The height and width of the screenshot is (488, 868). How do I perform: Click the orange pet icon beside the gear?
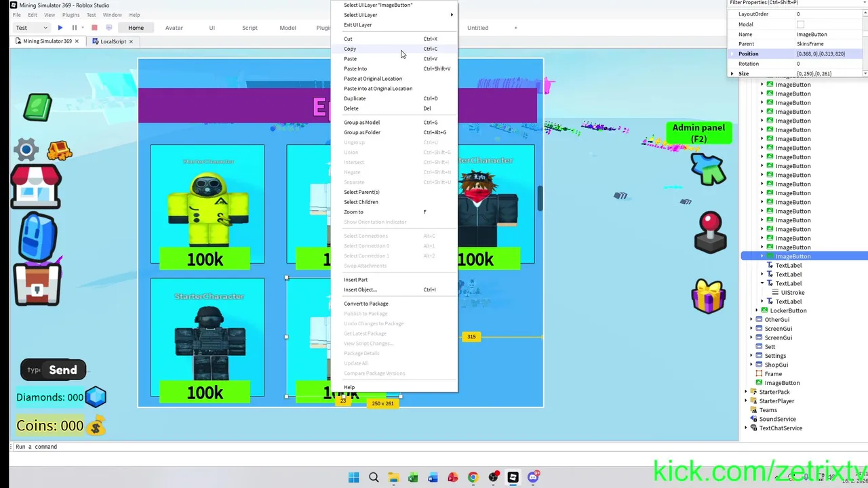[60, 150]
